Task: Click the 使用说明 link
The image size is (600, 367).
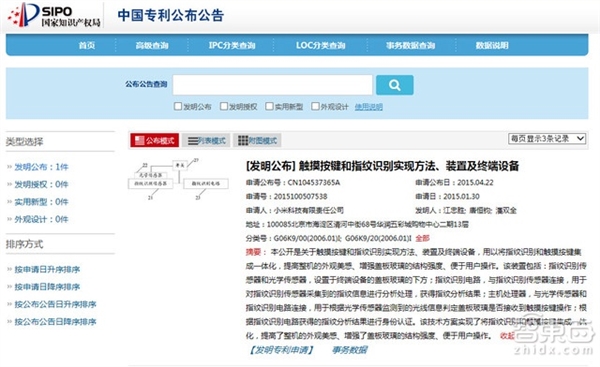Action: (x=368, y=107)
